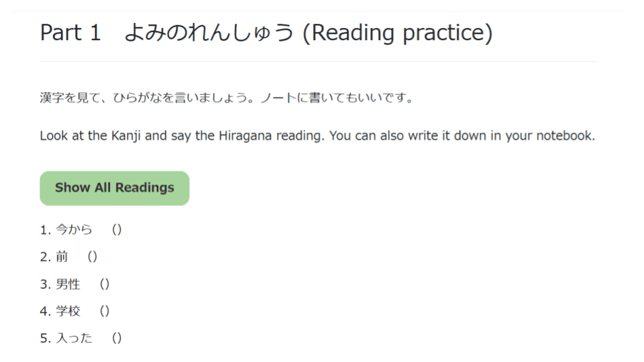This screenshot has height=362, width=644.
Task: Click the Show All Readings button
Action: click(x=115, y=188)
